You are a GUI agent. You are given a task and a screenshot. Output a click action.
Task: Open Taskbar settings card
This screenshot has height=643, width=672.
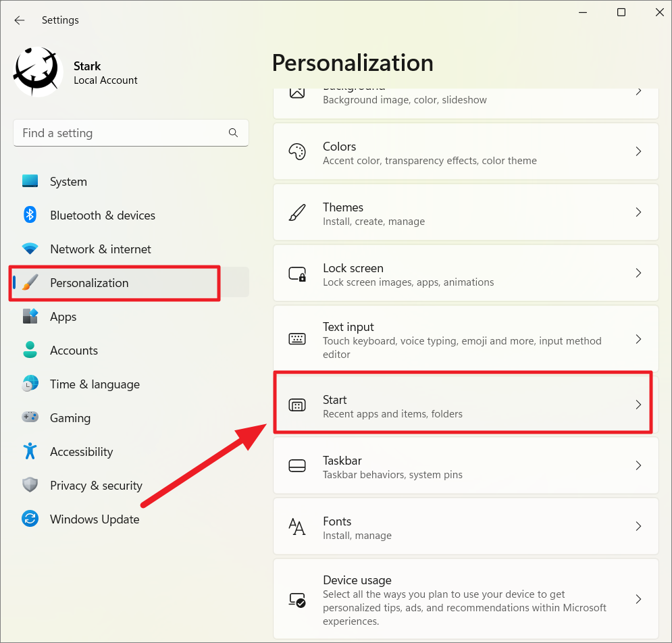466,465
